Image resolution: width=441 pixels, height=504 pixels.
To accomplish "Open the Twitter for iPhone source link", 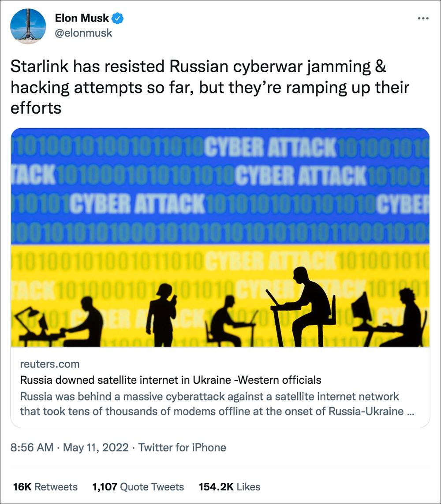I will [x=182, y=448].
